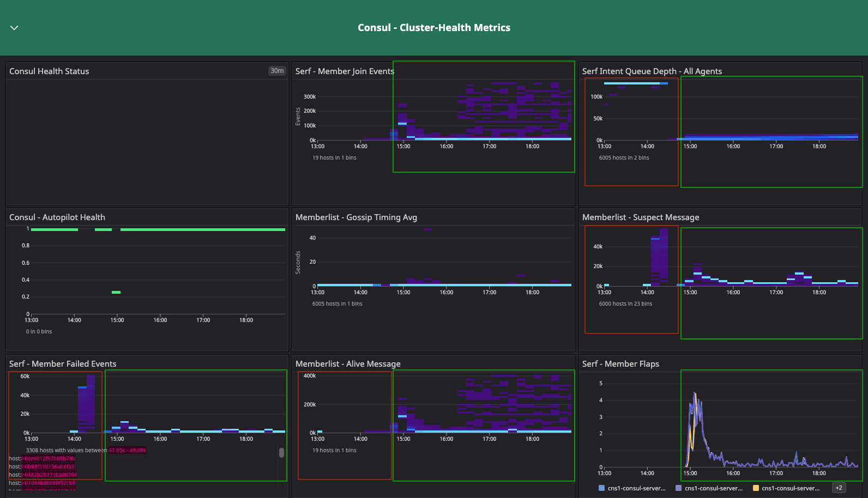Click the green dip marker in Autopilot Health
The image size is (868, 498).
(116, 293)
